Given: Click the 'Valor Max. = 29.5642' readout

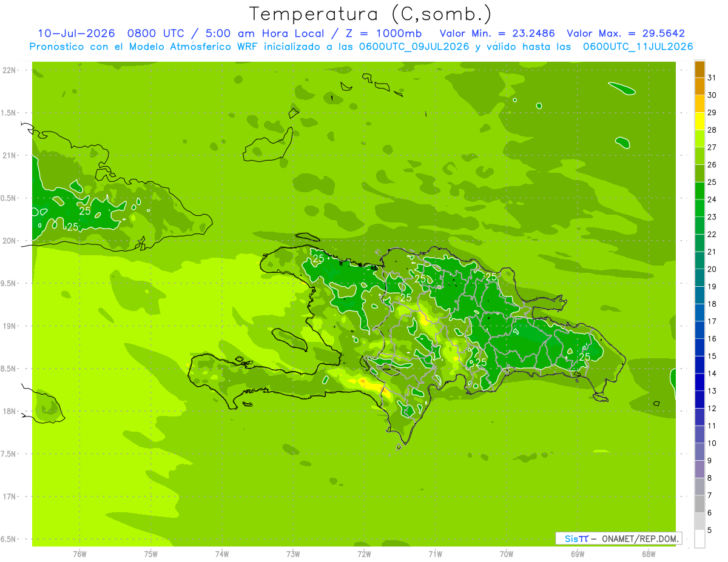Looking at the screenshot, I should 626,33.
